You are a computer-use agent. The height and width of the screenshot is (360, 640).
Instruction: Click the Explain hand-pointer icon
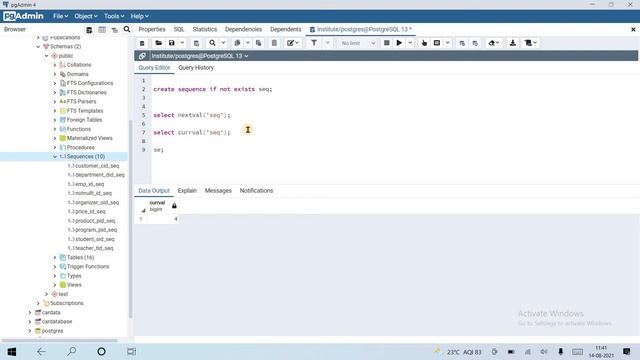[x=424, y=43]
